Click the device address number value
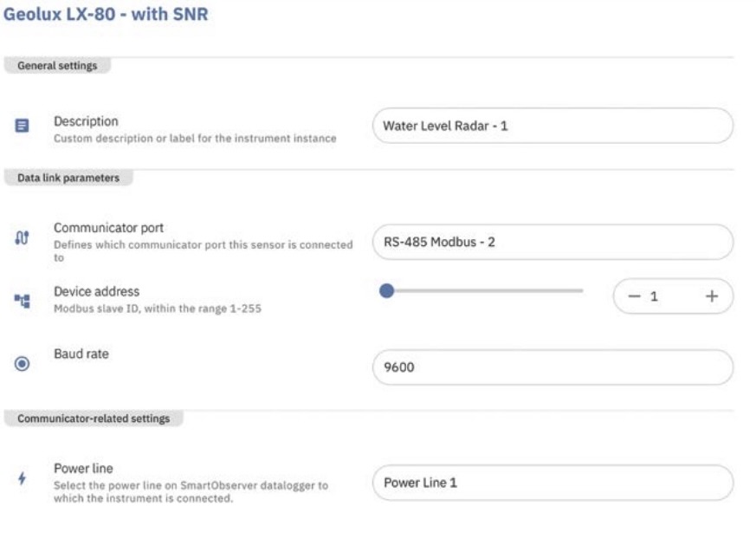 point(656,296)
